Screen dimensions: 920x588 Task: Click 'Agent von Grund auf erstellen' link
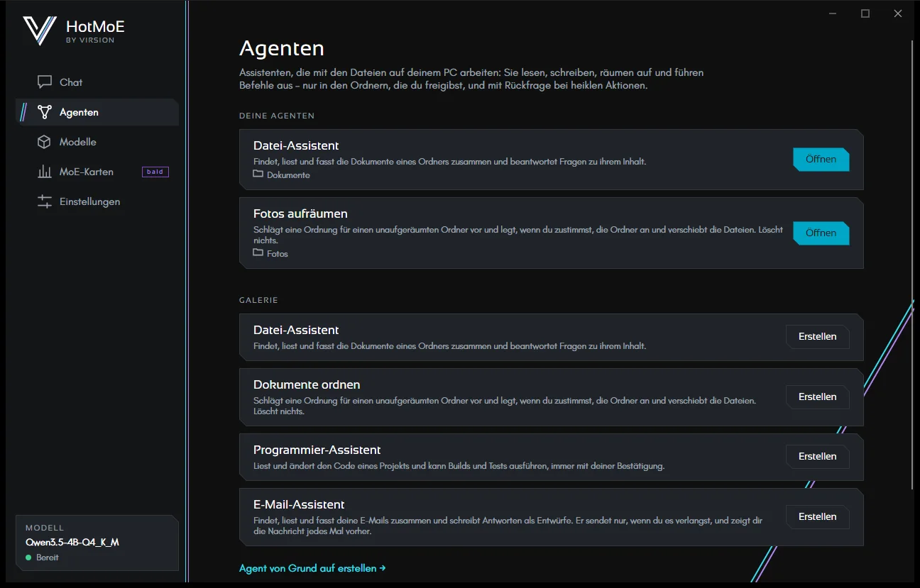pyautogui.click(x=312, y=568)
